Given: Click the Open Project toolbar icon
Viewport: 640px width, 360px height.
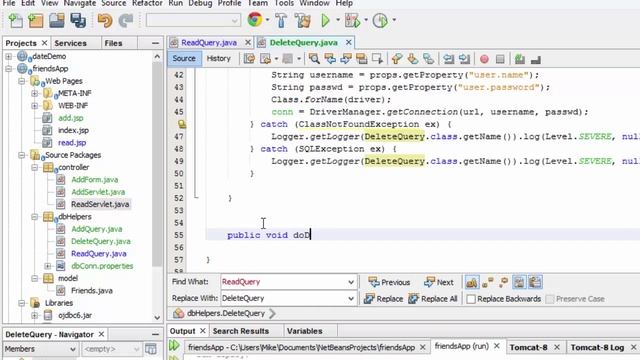Looking at the screenshot, I should (57, 20).
